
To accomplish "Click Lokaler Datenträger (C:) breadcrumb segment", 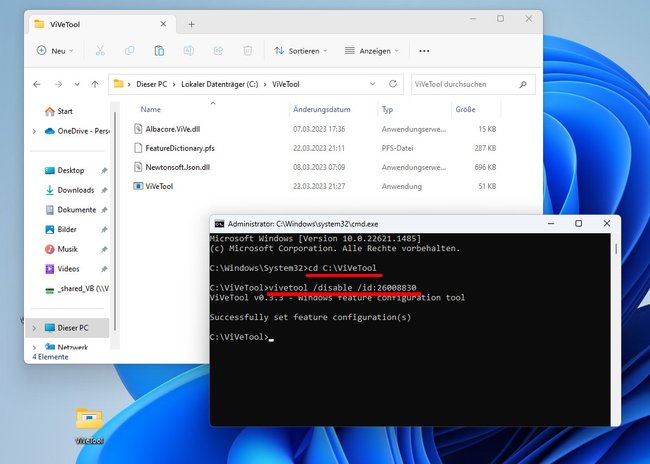I will click(220, 84).
